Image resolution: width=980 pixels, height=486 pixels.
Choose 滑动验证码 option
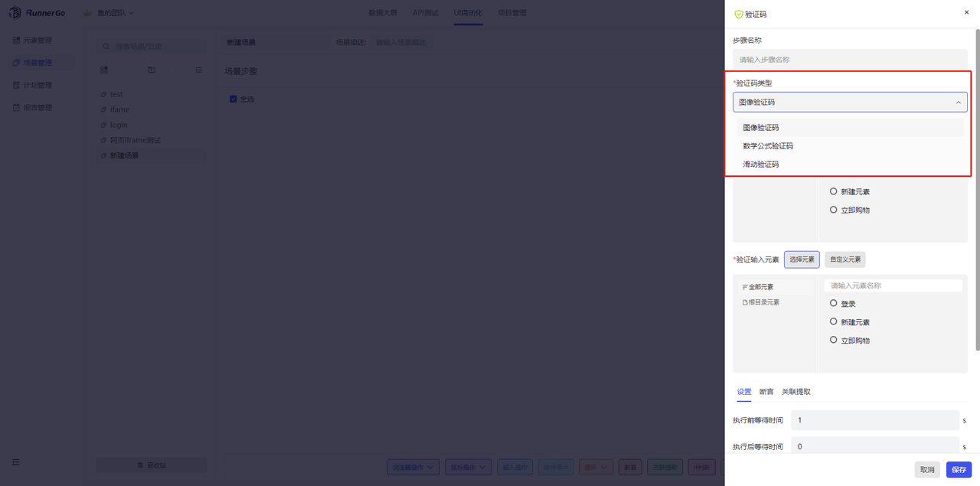point(850,165)
